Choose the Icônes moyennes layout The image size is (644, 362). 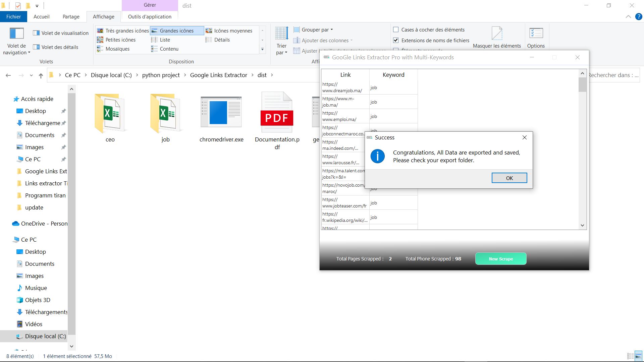229,31
